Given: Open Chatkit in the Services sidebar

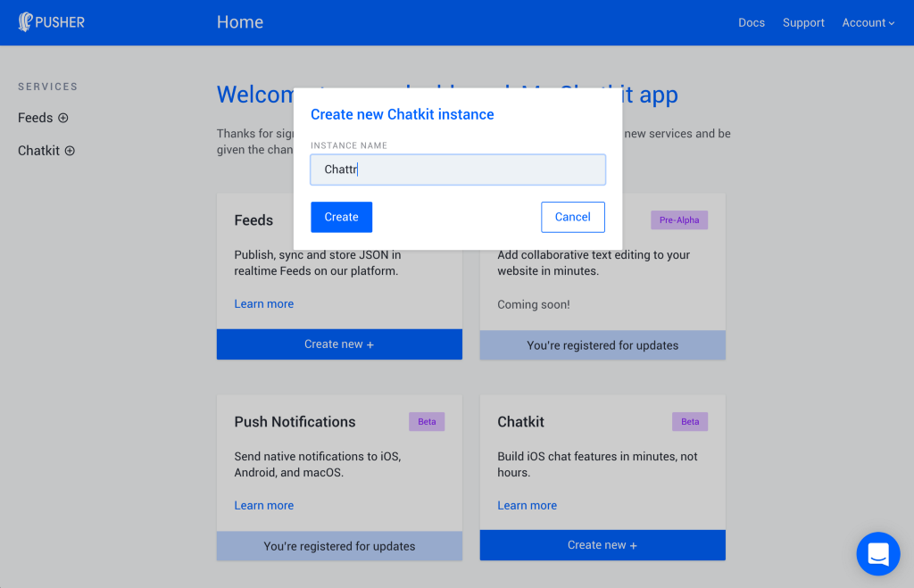Looking at the screenshot, I should coord(38,151).
